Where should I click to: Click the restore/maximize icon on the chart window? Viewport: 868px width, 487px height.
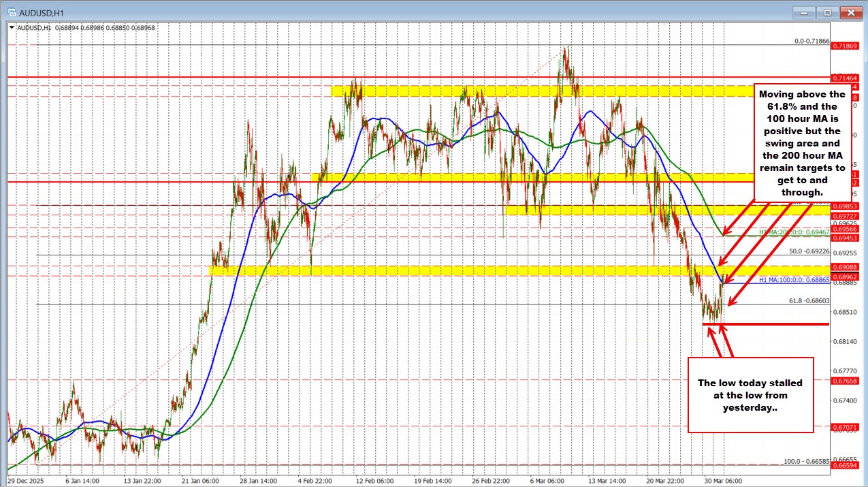(827, 12)
